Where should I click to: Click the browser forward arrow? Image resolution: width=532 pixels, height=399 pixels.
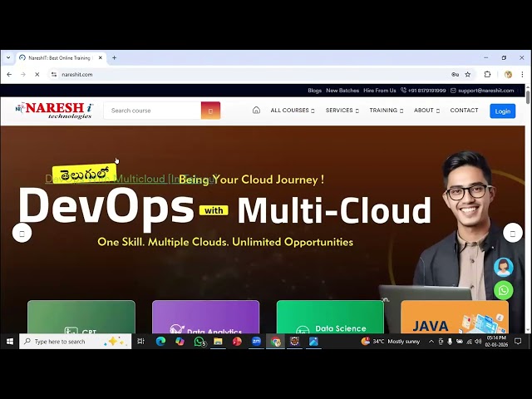pyautogui.click(x=23, y=74)
